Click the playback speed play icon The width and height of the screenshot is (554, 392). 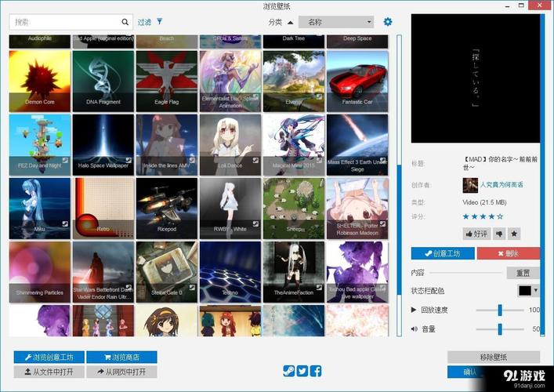414,310
